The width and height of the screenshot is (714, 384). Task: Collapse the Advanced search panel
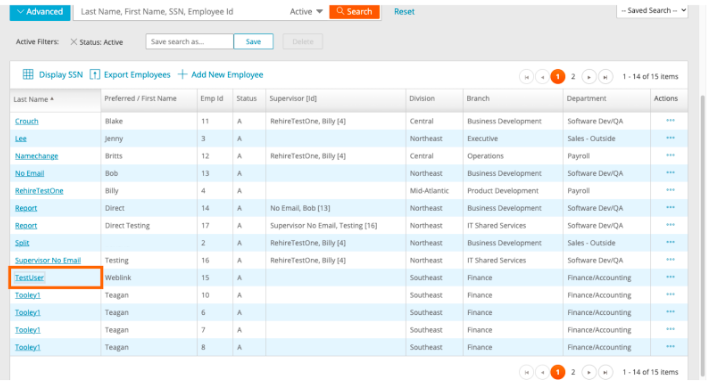point(40,12)
